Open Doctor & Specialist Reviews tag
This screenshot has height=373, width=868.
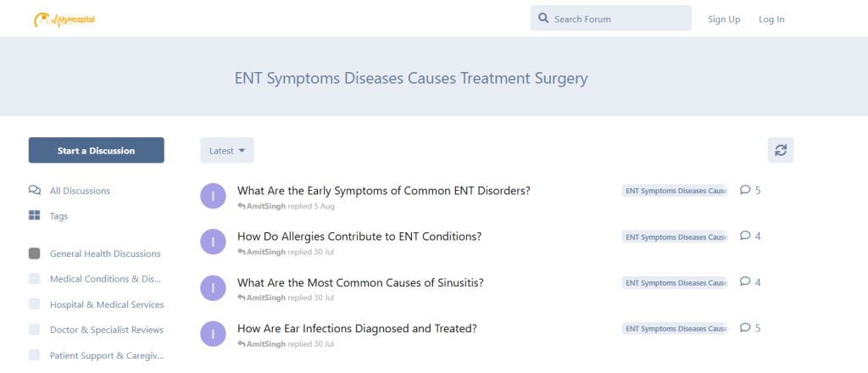(x=107, y=330)
